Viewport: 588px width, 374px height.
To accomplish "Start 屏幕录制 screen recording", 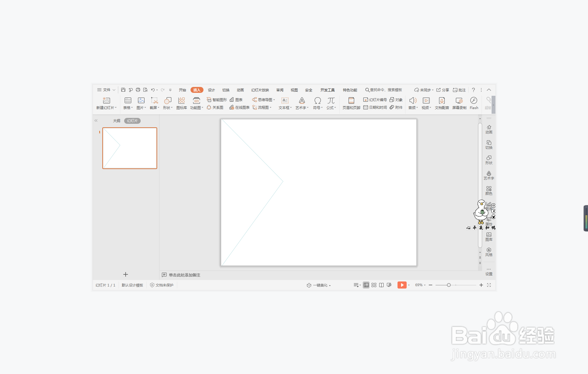I will (459, 100).
